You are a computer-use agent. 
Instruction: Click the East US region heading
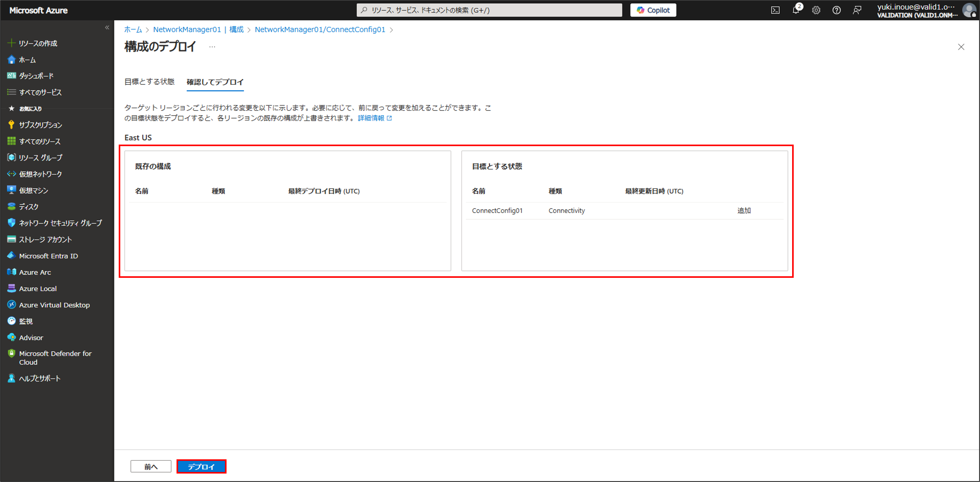[x=138, y=137]
